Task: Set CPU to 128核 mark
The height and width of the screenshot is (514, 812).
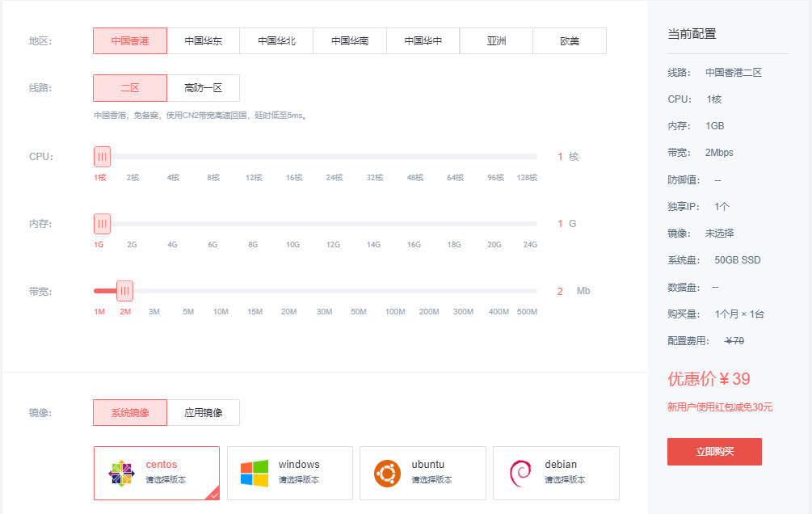Action: 527,178
